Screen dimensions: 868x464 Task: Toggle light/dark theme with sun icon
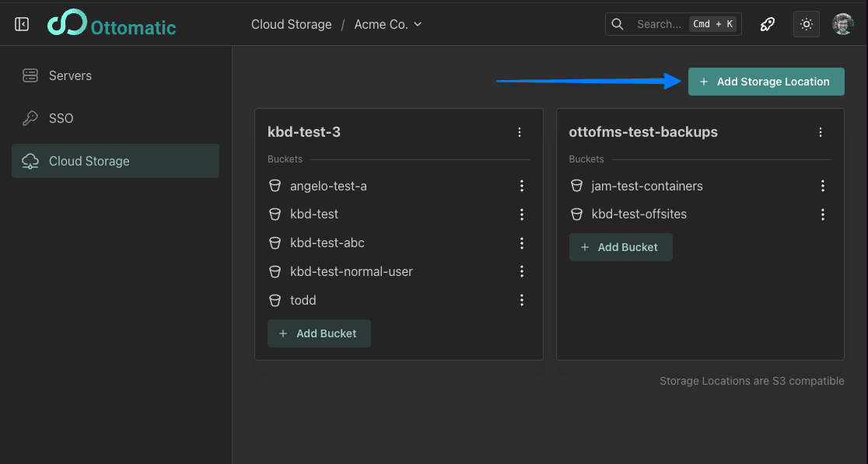807,24
